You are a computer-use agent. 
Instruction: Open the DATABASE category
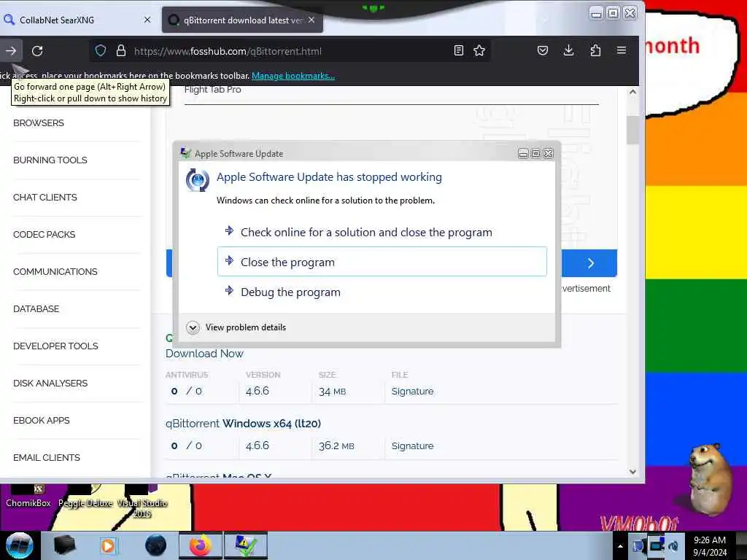point(36,308)
